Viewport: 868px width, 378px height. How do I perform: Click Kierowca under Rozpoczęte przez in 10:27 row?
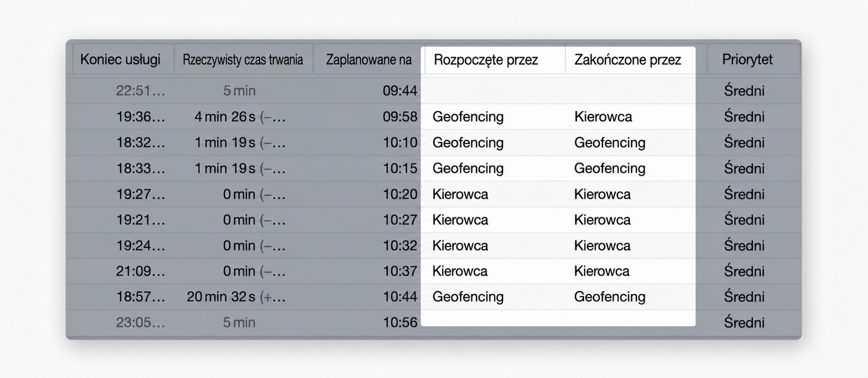[x=460, y=220]
